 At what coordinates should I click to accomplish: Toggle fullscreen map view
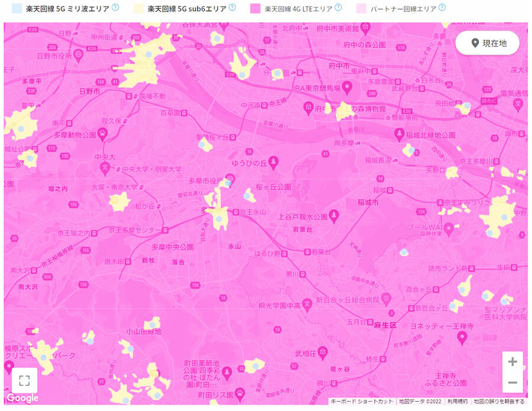pyautogui.click(x=24, y=380)
